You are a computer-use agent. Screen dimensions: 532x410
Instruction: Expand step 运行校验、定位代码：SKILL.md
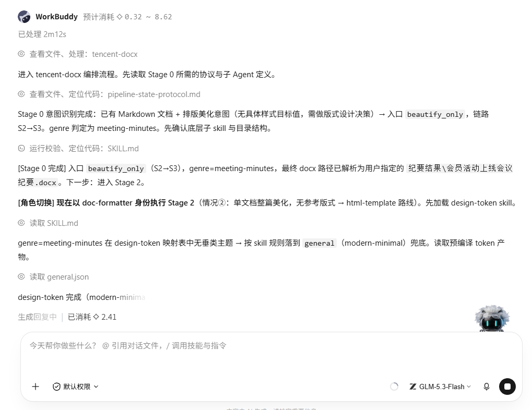pyautogui.click(x=78, y=149)
